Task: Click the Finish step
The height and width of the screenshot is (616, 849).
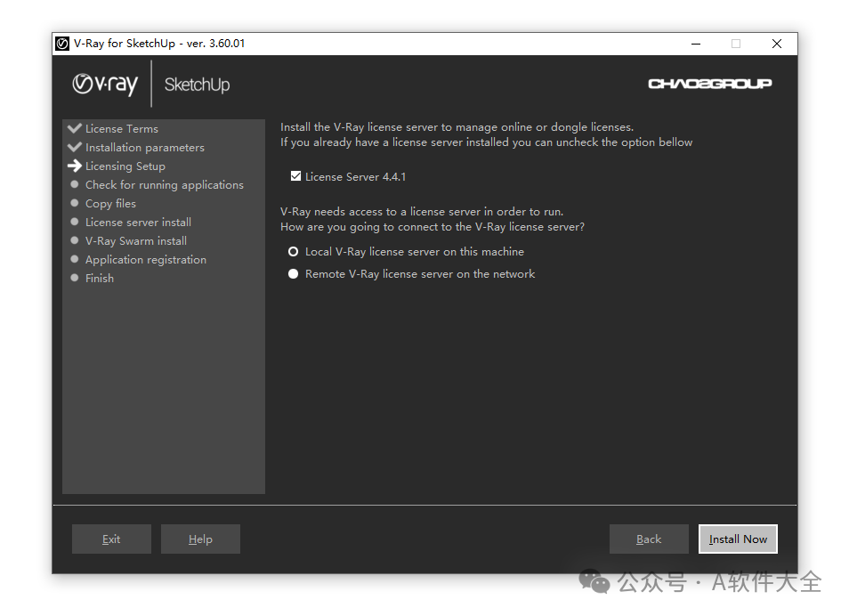Action: click(100, 279)
